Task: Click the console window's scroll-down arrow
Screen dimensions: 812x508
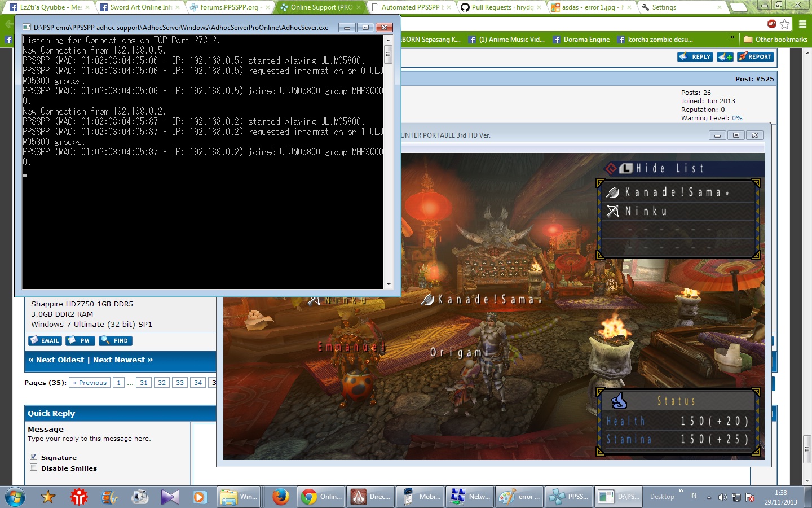Action: [388, 284]
